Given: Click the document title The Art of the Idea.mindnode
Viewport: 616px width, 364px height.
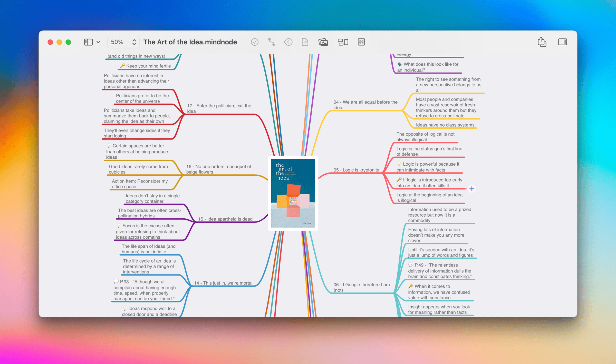Looking at the screenshot, I should pos(190,42).
